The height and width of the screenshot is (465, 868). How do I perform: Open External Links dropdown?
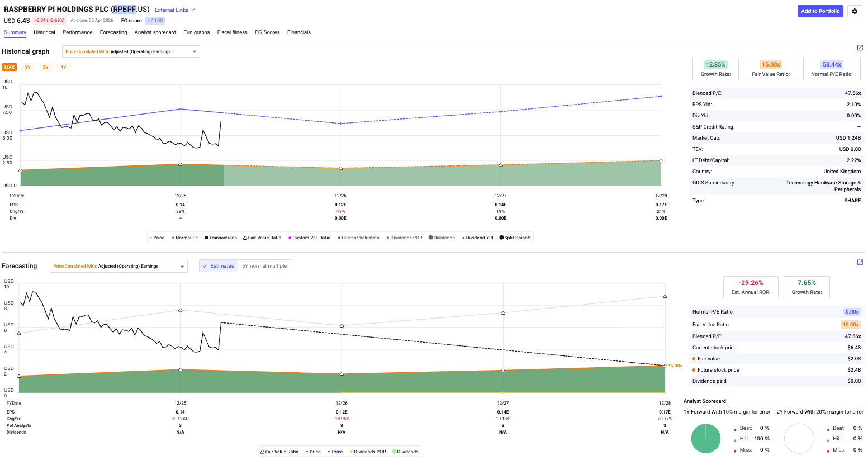(175, 10)
